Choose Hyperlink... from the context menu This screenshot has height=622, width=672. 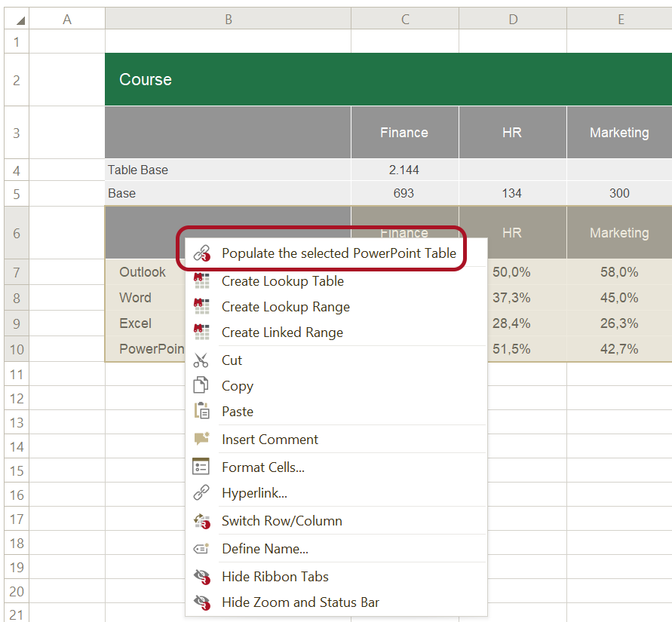(x=254, y=493)
